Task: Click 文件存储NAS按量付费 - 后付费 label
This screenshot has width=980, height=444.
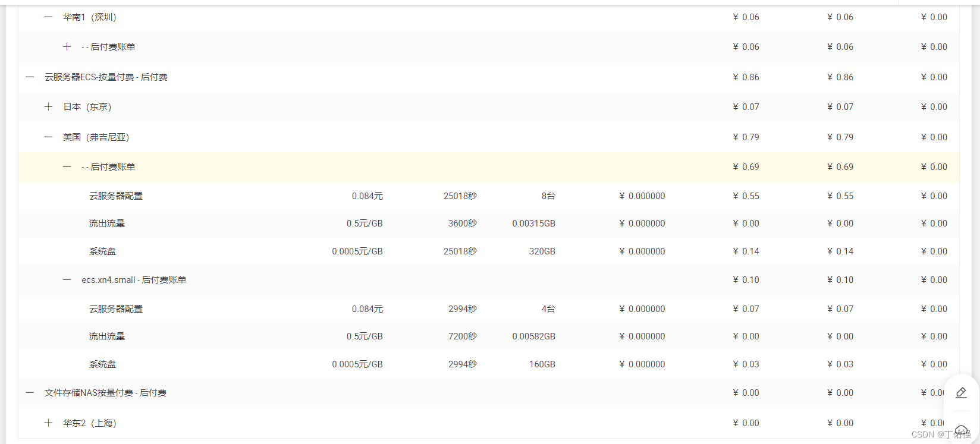Action: point(105,393)
